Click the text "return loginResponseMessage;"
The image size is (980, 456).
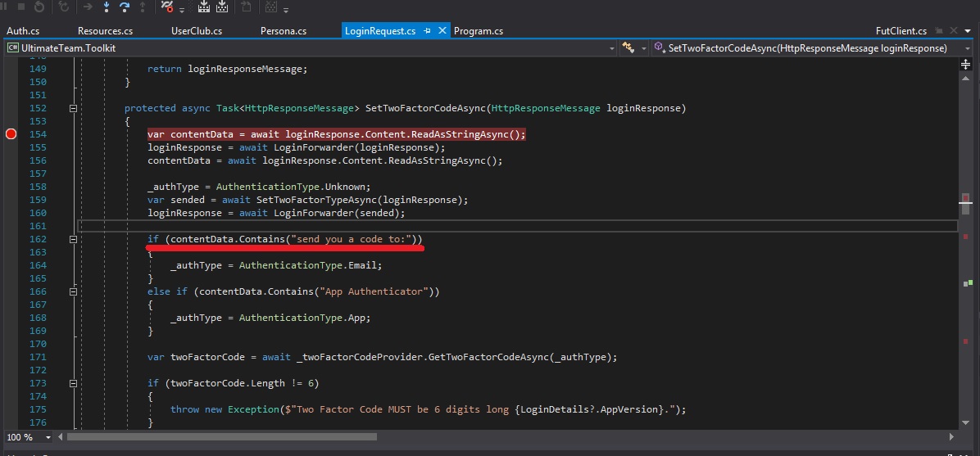228,69
